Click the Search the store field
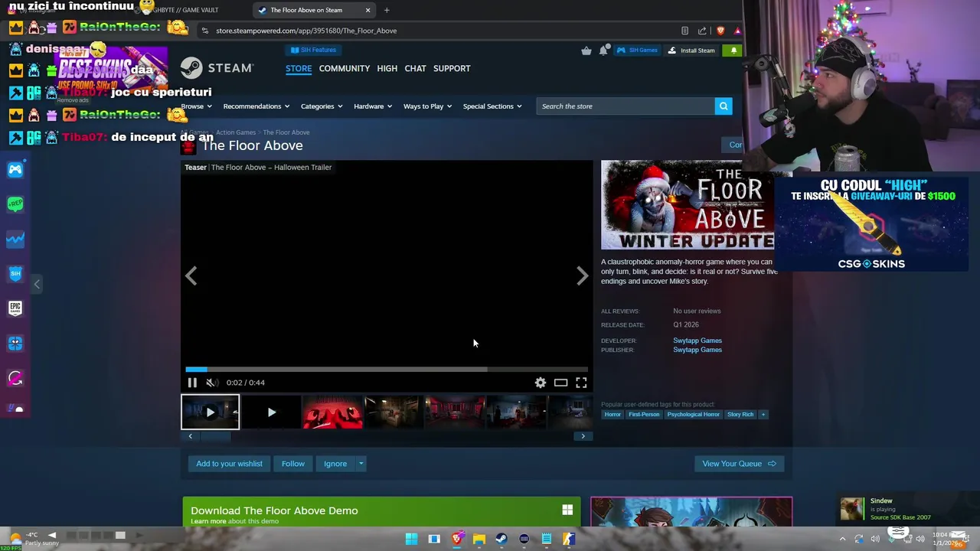The height and width of the screenshot is (551, 980). tap(626, 106)
